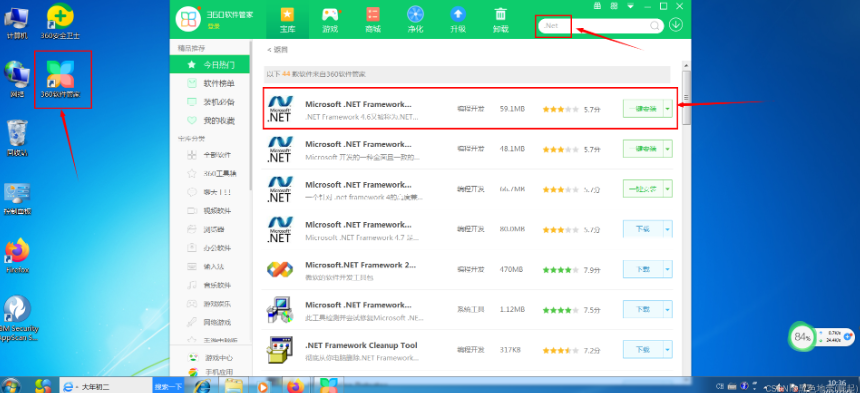Click the 输入法 keyboard icon in sidebar

(191, 266)
